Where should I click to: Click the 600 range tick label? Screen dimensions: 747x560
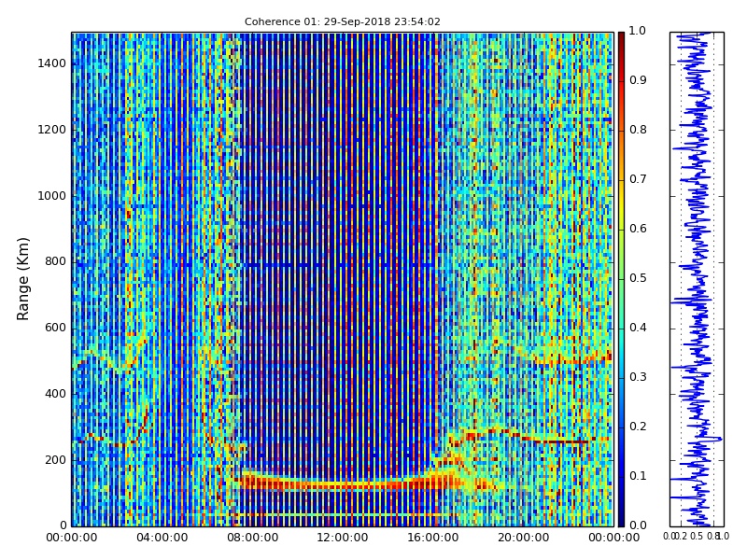[55, 328]
